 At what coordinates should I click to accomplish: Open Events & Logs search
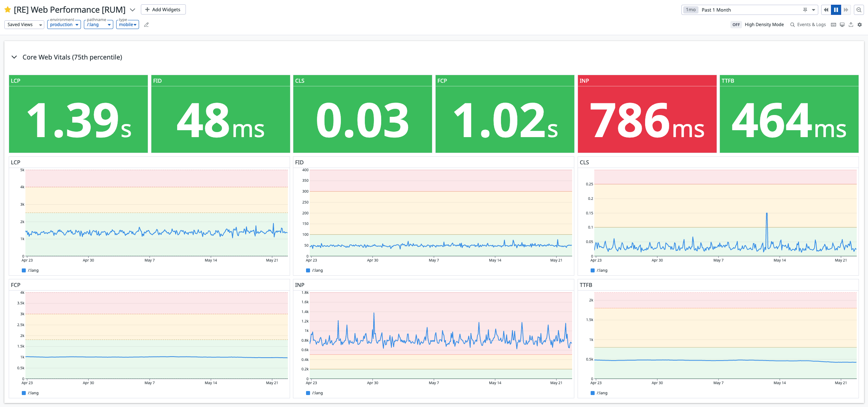808,25
